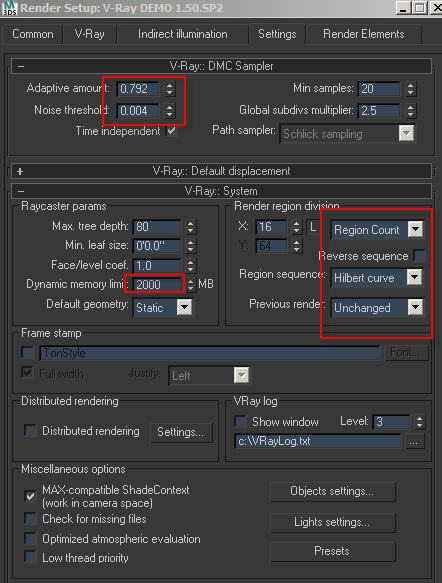
Task: Click the Presets button
Action: pyautogui.click(x=332, y=551)
